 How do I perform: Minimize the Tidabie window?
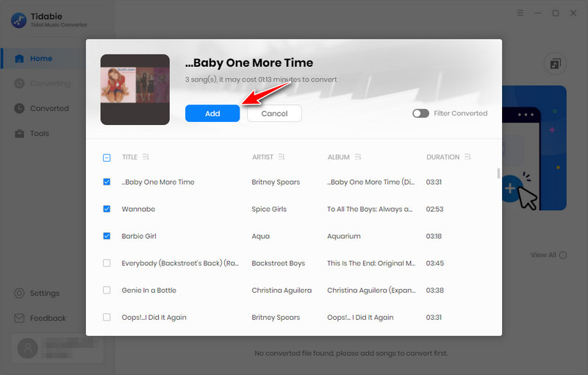[x=538, y=13]
